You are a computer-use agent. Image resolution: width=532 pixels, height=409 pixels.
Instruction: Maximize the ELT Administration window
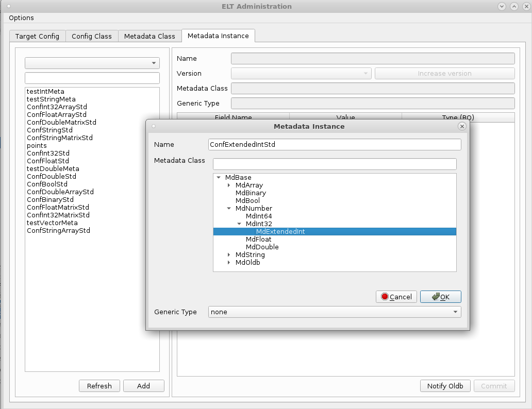(x=514, y=7)
